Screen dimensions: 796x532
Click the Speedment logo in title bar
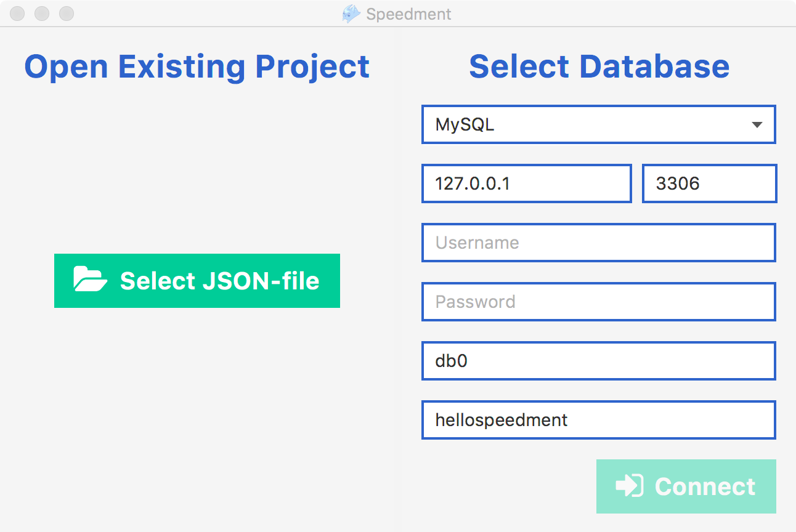click(351, 14)
